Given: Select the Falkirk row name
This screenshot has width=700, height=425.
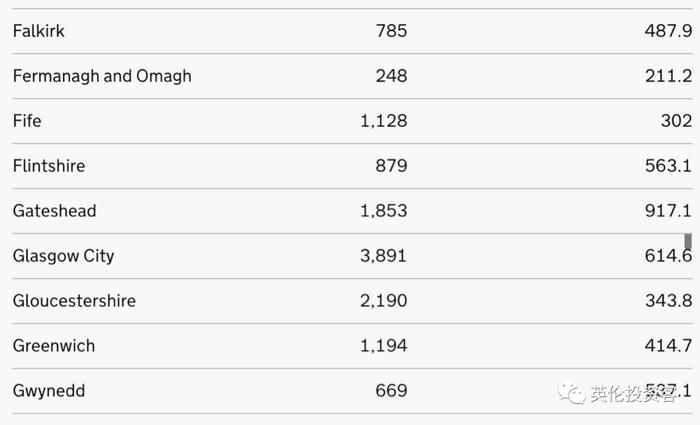Looking at the screenshot, I should 38,31.
